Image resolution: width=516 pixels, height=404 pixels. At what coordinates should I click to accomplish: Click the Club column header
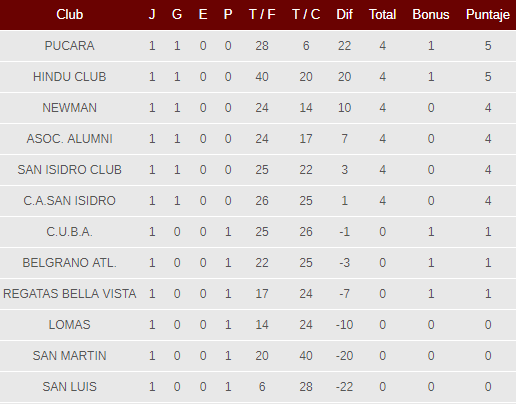tap(69, 15)
